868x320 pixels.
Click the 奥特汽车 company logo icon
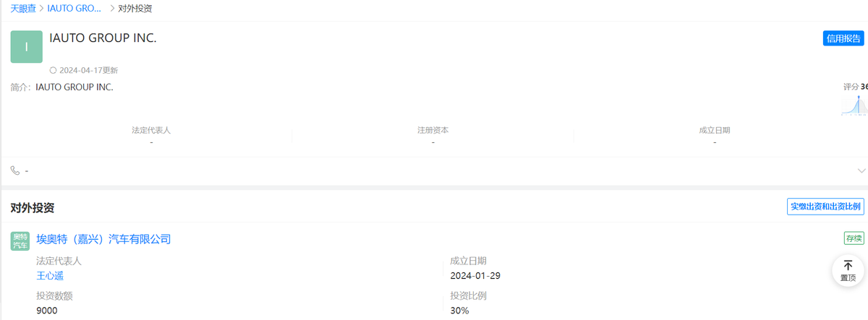20,241
